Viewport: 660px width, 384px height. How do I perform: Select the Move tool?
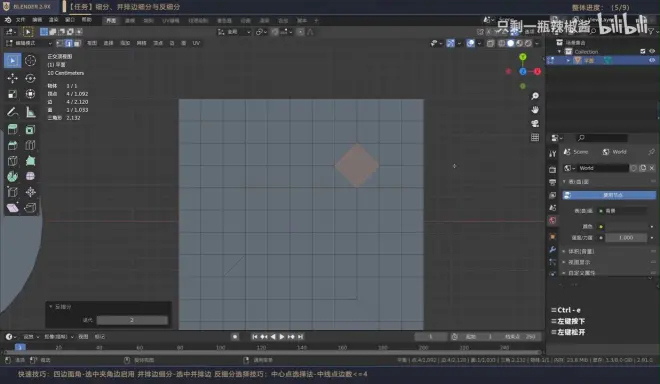click(x=13, y=78)
